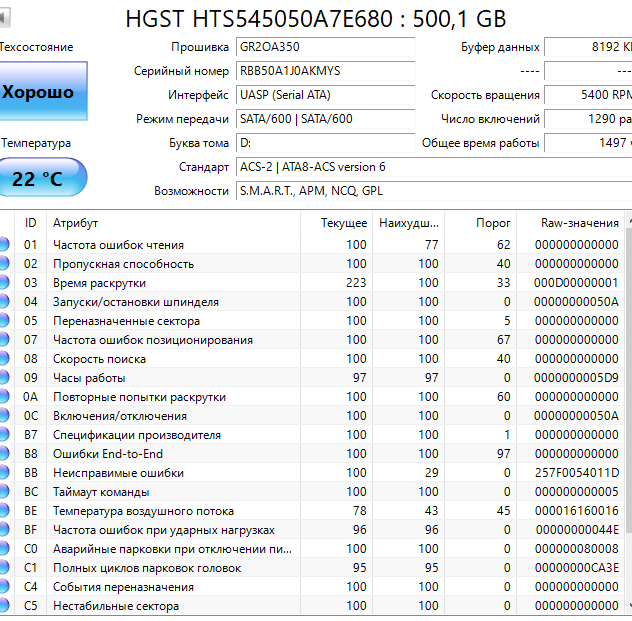
Task: Click status icon for Скорость поиска row
Action: [x=4, y=359]
